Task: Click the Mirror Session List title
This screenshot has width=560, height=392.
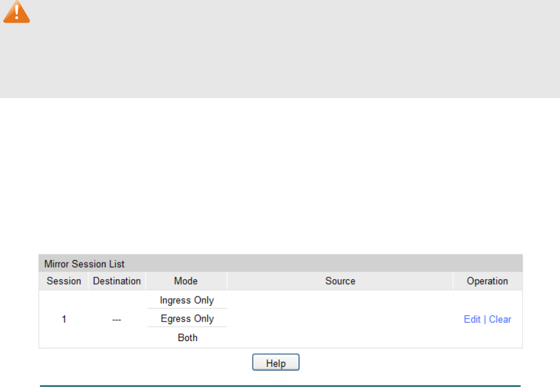Action: [x=84, y=264]
